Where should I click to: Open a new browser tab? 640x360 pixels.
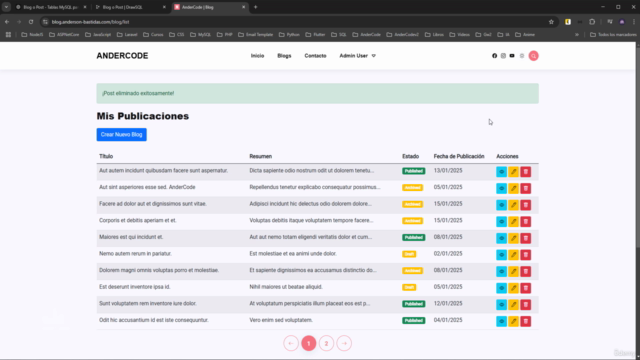tap(256, 7)
